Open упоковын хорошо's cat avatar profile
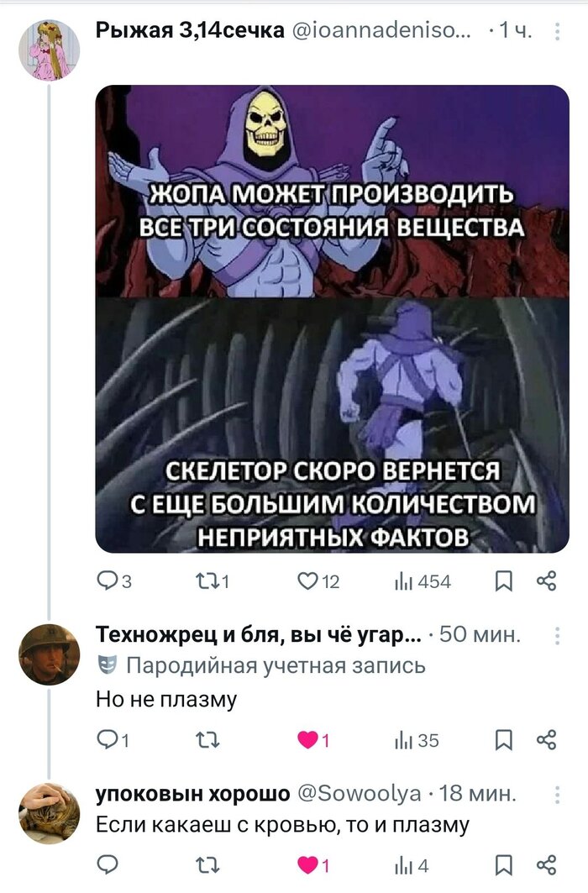The height and width of the screenshot is (893, 588). pyautogui.click(x=50, y=812)
